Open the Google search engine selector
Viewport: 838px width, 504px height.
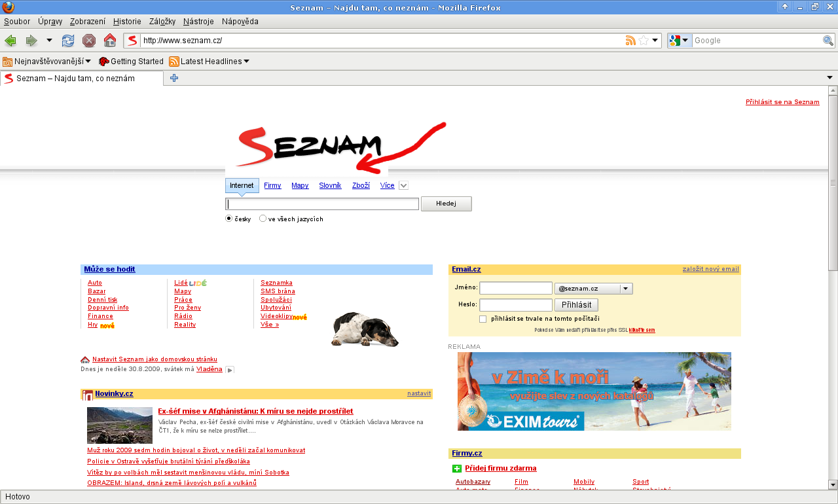tap(680, 41)
